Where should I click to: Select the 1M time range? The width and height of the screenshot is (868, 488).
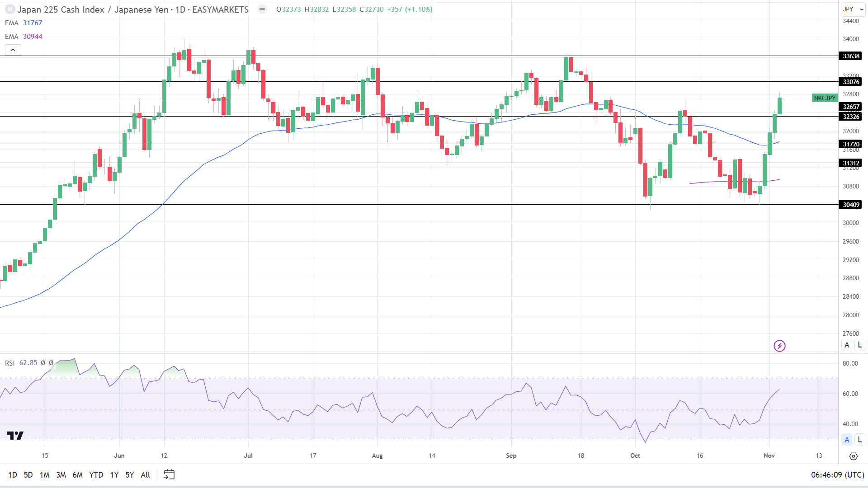tap(44, 475)
